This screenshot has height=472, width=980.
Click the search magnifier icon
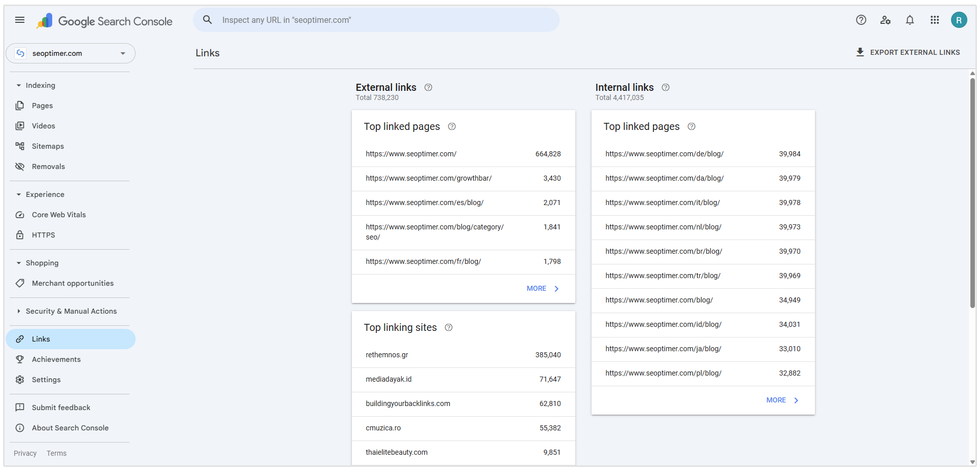(207, 20)
